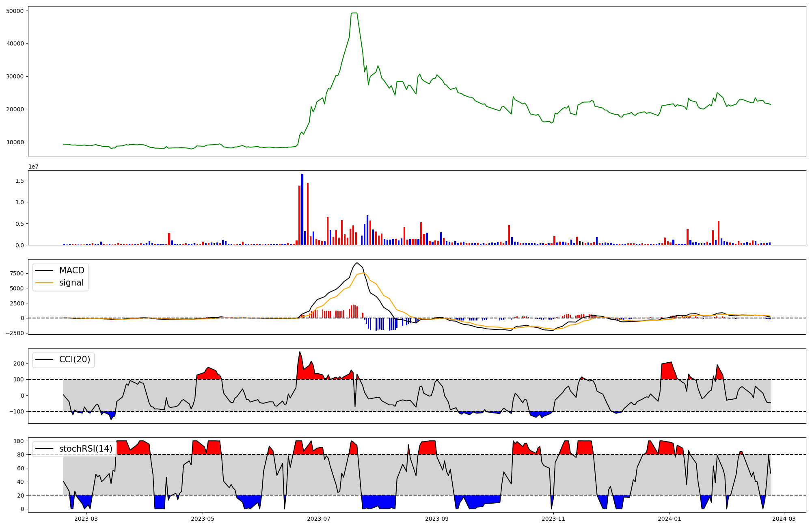Click the 7500 tick on MACD axis
This screenshot has height=528, width=812.
click(x=17, y=273)
